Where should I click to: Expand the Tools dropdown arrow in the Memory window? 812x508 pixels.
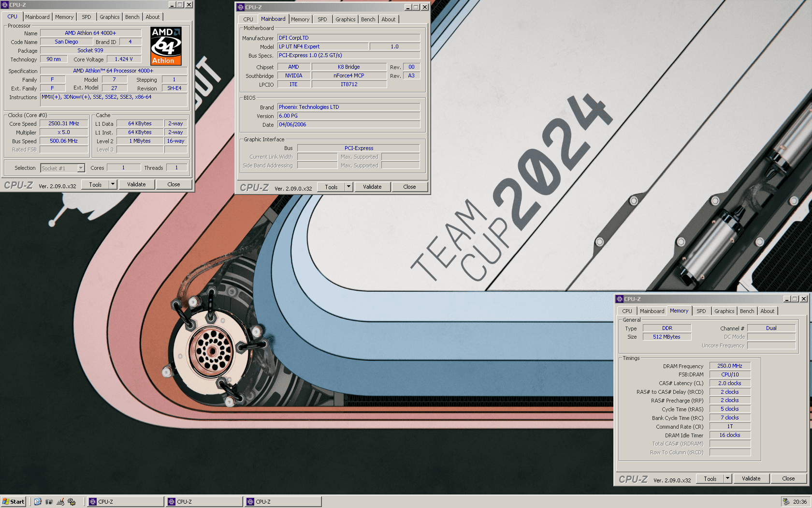728,478
